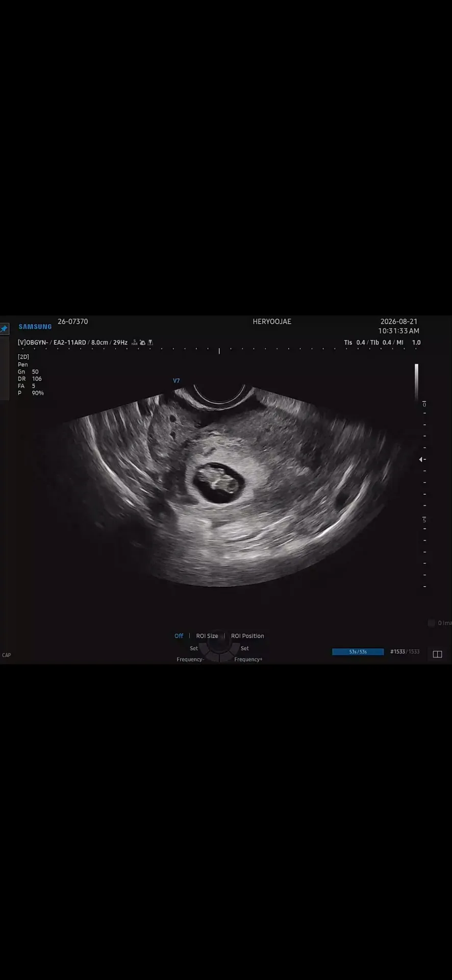Click the gestational sac in ultrasound image
Screen dimensions: 452x980
click(x=218, y=483)
